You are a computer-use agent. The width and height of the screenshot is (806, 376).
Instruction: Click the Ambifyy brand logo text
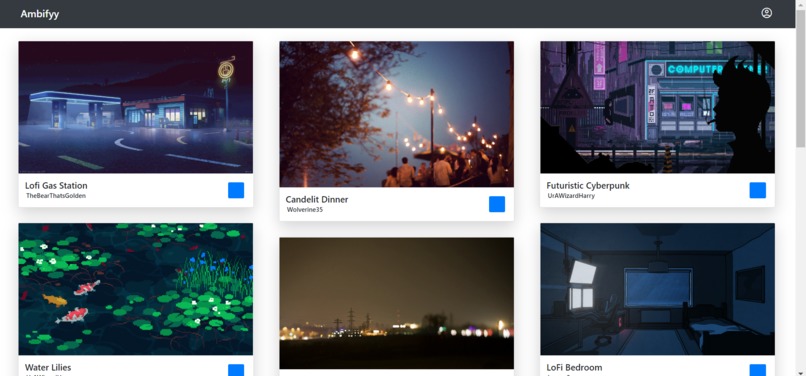[x=40, y=14]
